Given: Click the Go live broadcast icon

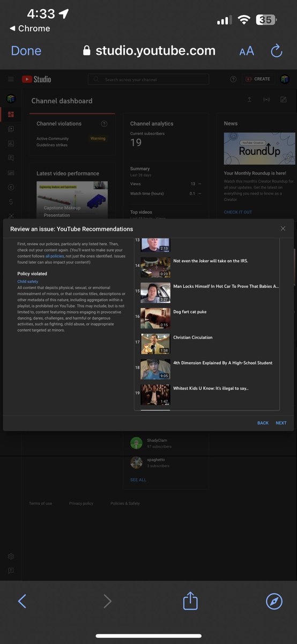Looking at the screenshot, I should coord(266,100).
